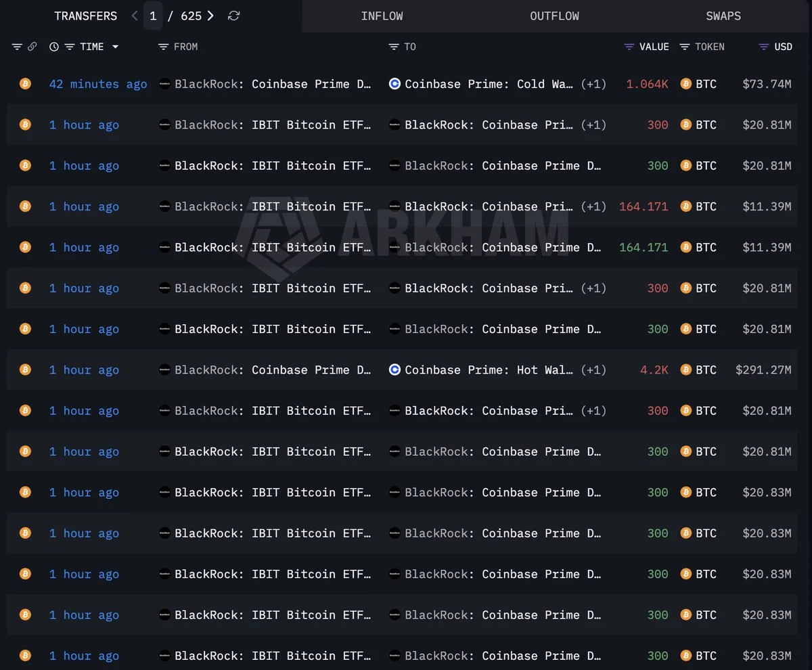Open the '42 minutes ago' transaction link
The height and width of the screenshot is (670, 812).
click(x=98, y=84)
